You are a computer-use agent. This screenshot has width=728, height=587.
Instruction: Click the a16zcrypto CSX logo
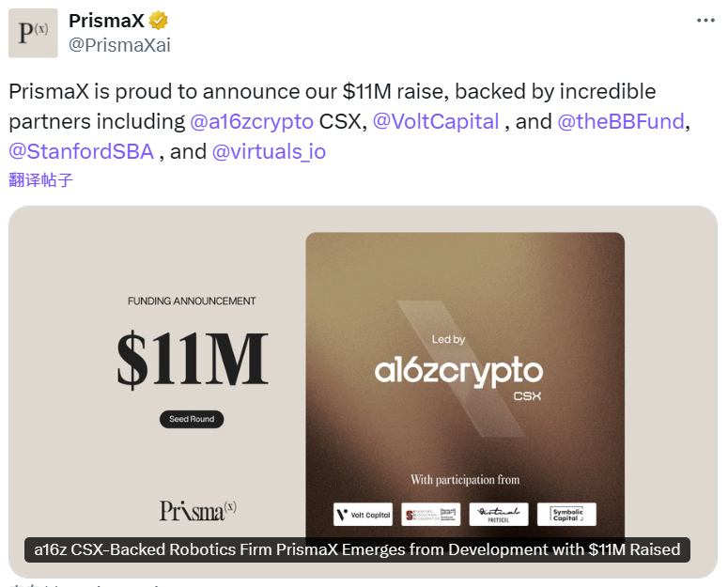point(458,372)
